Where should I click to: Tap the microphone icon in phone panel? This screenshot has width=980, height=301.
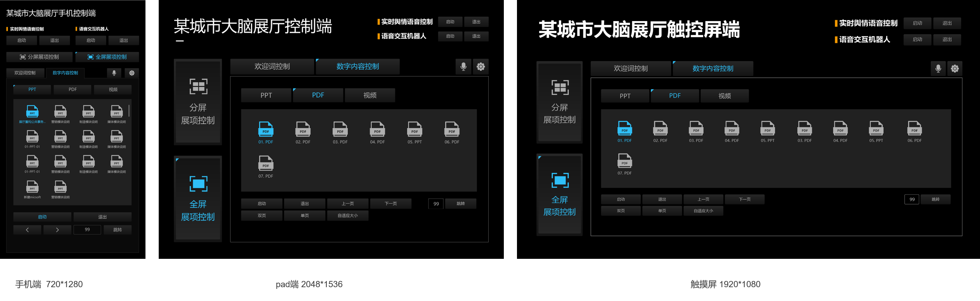pyautogui.click(x=114, y=73)
